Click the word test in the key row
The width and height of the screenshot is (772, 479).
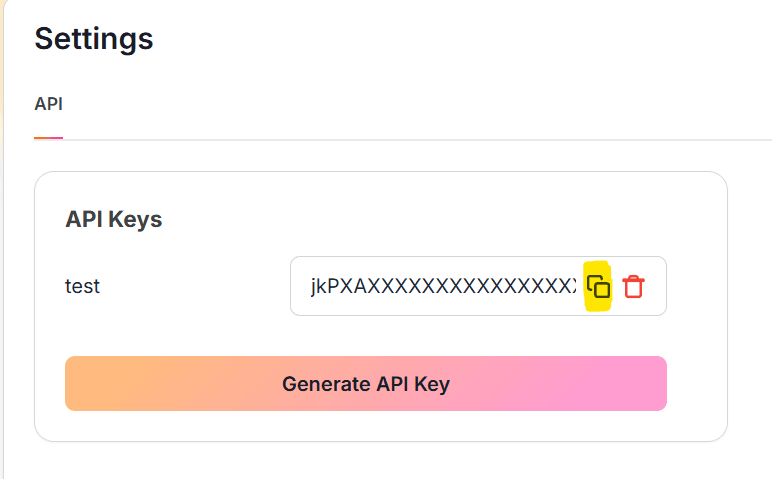(82, 286)
